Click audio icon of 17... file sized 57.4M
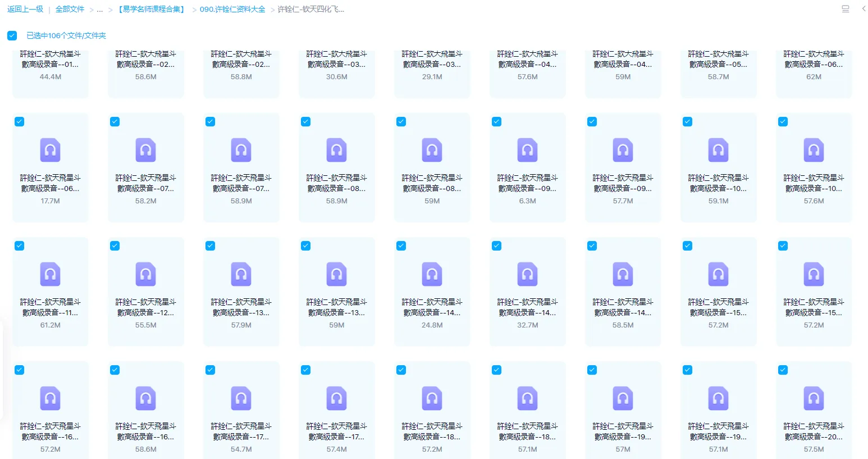This screenshot has width=868, height=459. tap(337, 398)
